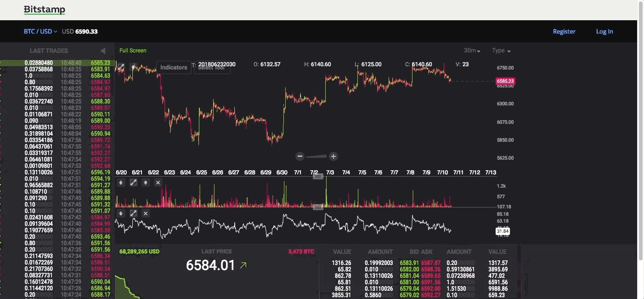Select trade with amount 0.17568392
The width and height of the screenshot is (644, 299).
tap(57, 89)
